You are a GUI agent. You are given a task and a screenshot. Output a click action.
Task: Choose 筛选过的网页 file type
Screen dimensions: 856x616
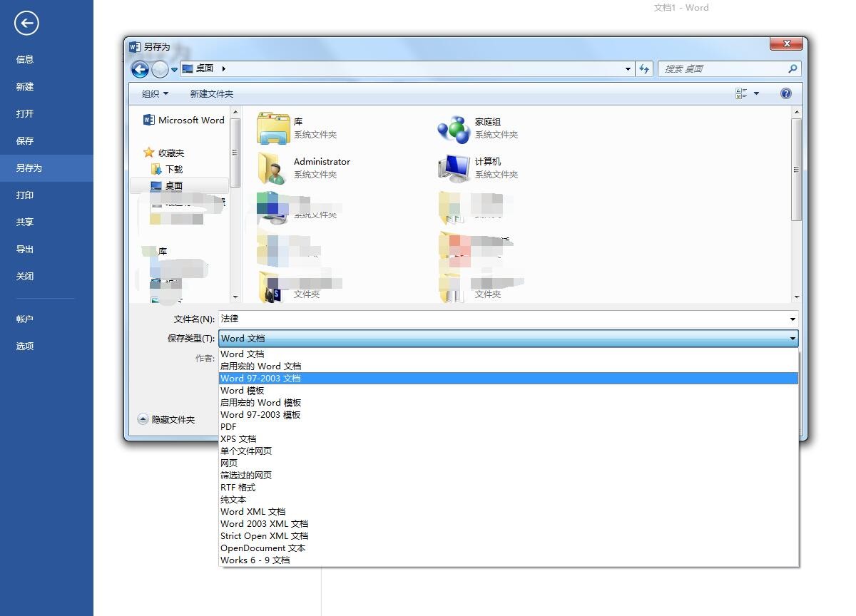click(x=508, y=475)
